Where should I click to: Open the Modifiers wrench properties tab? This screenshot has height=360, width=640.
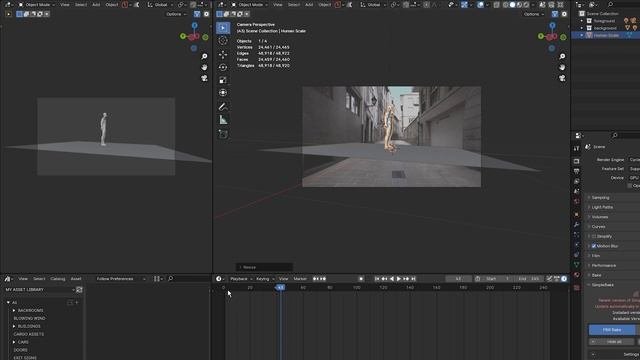pos(576,225)
